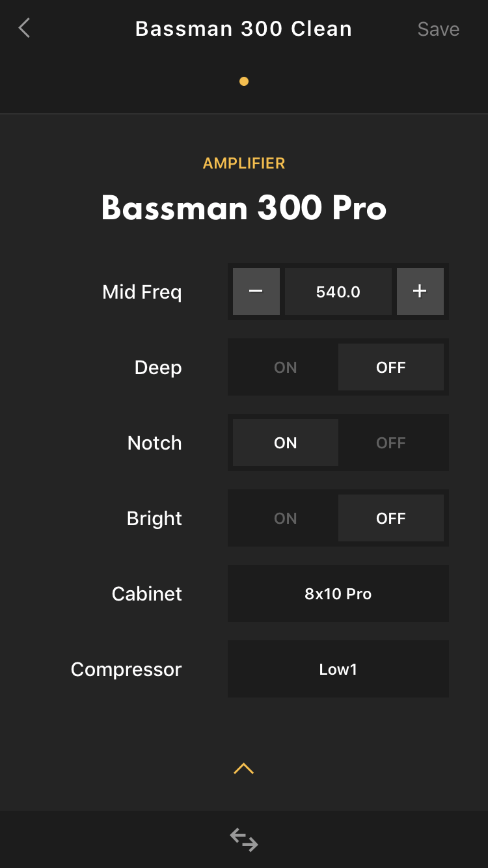Tap the Bassman 300 Clean preset title
This screenshot has height=868, width=488.
click(243, 29)
